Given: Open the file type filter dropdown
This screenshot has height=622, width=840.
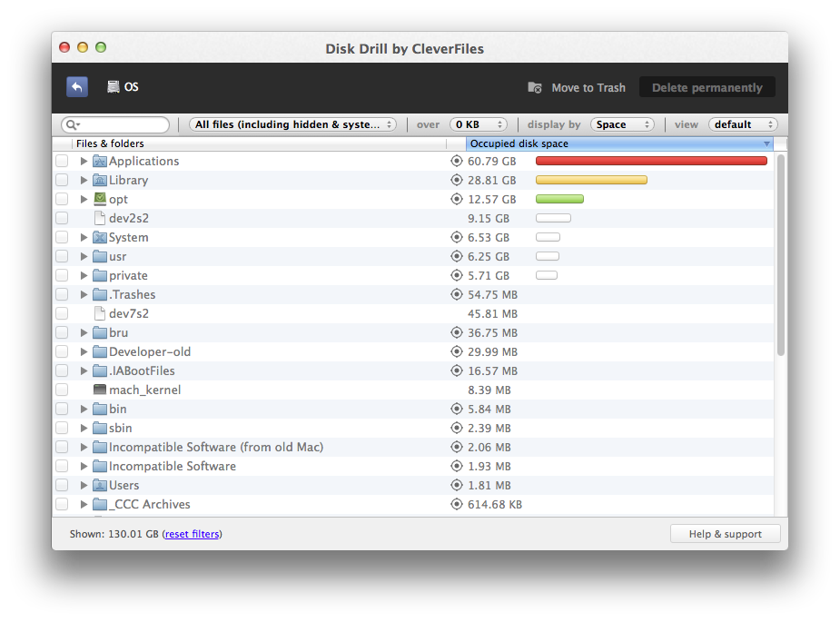Looking at the screenshot, I should click(292, 124).
